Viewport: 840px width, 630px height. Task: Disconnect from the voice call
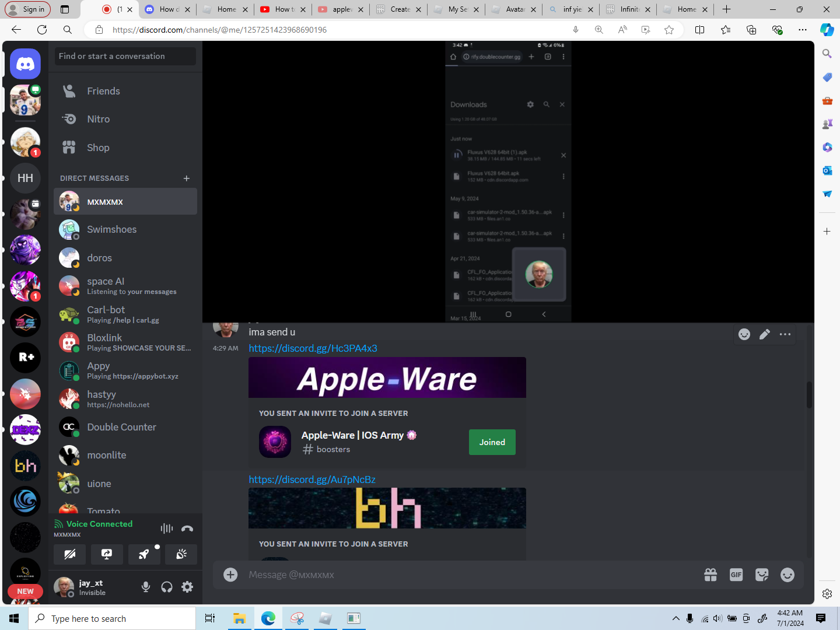pos(187,528)
